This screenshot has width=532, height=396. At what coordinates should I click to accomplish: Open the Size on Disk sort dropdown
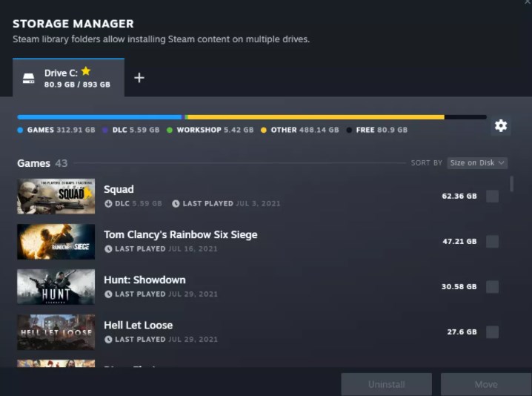point(477,163)
